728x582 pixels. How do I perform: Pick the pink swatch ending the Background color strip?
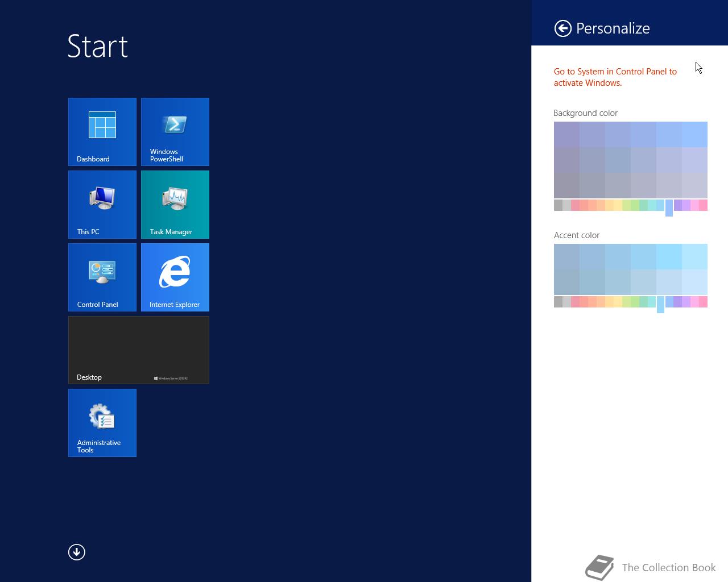click(x=703, y=205)
